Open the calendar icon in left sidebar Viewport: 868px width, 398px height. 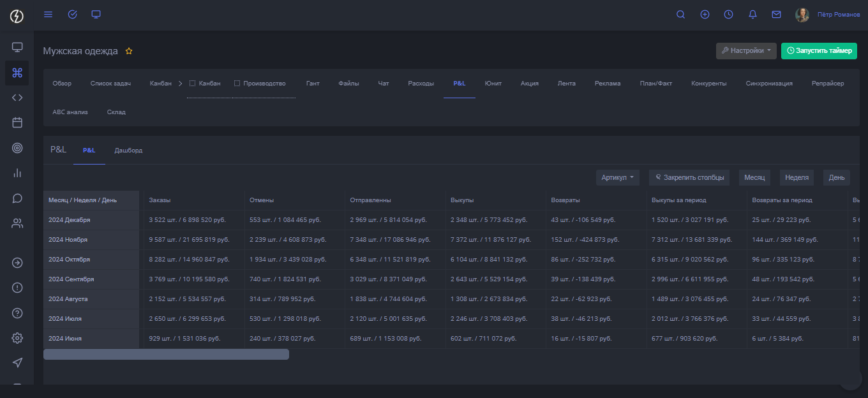(17, 122)
